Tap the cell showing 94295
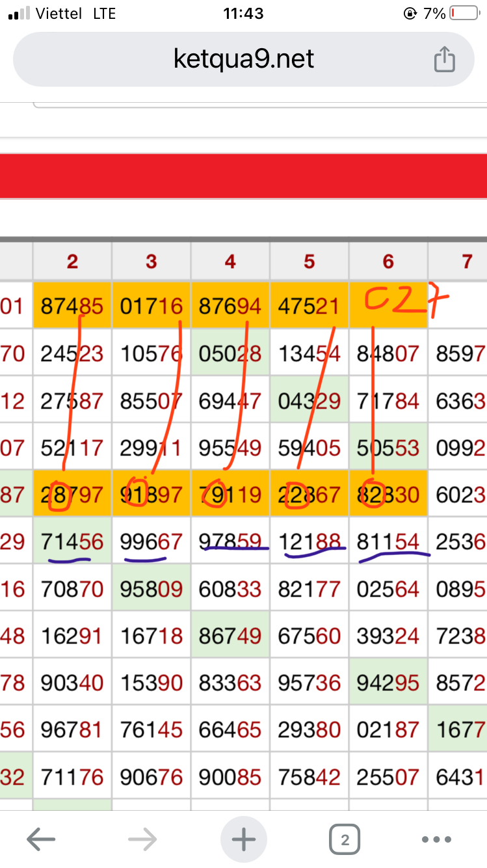 pos(388,683)
